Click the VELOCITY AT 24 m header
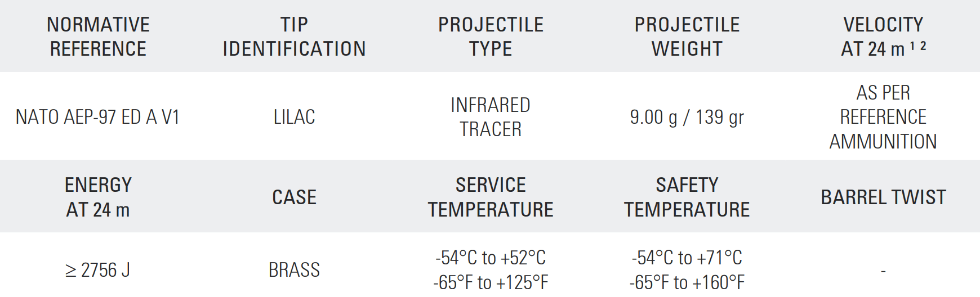Viewport: 980px width, 297px height. point(883,37)
